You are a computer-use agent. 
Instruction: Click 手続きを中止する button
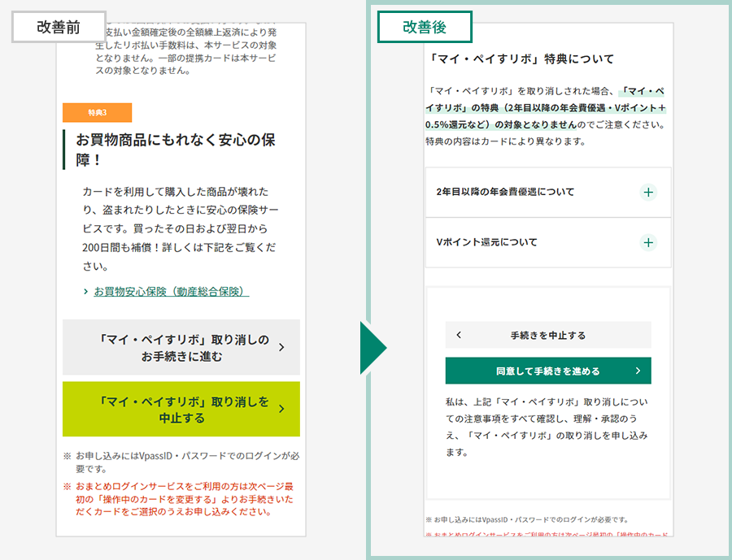(x=548, y=335)
